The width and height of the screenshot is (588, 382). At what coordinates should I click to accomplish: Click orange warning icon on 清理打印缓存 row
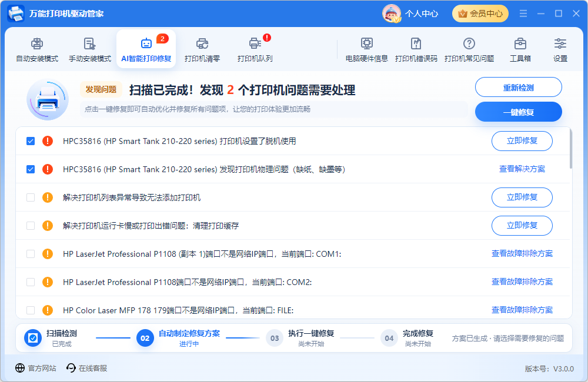coord(48,226)
